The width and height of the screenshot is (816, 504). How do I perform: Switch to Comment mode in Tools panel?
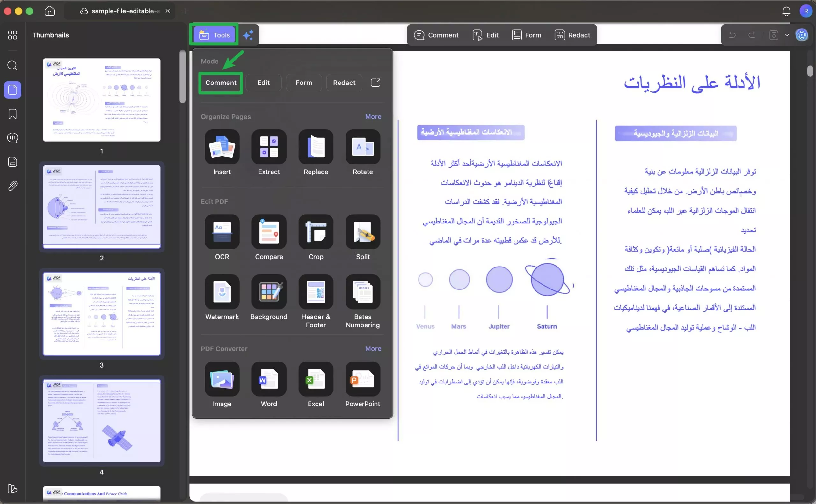tap(221, 83)
